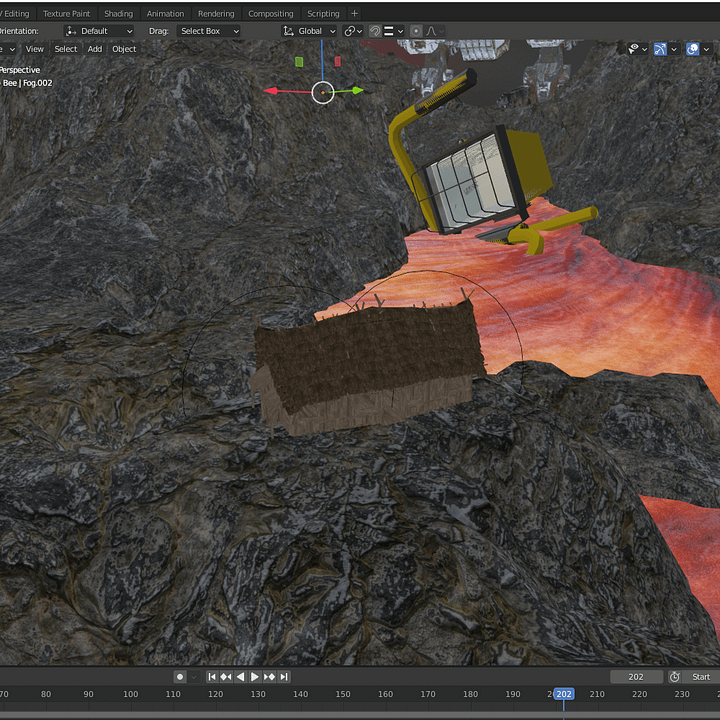The height and width of the screenshot is (720, 720).
Task: Click the blue 202 playhead marker
Action: [564, 694]
